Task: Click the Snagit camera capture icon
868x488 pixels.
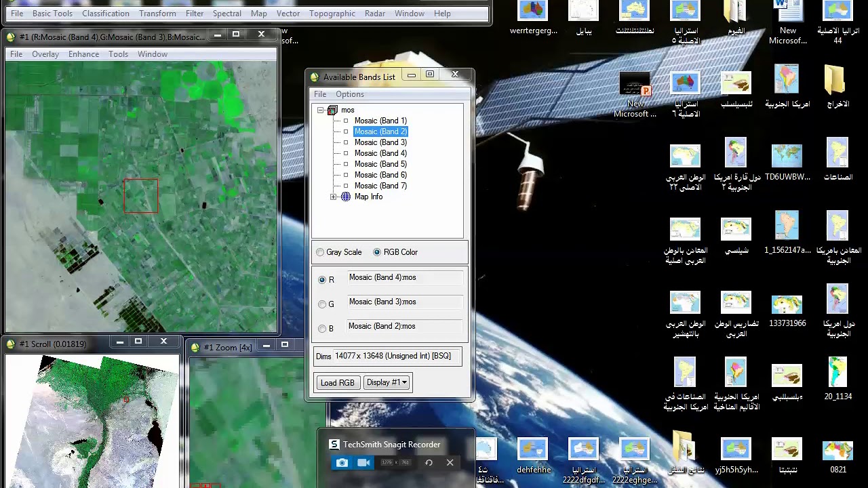Action: tap(342, 462)
